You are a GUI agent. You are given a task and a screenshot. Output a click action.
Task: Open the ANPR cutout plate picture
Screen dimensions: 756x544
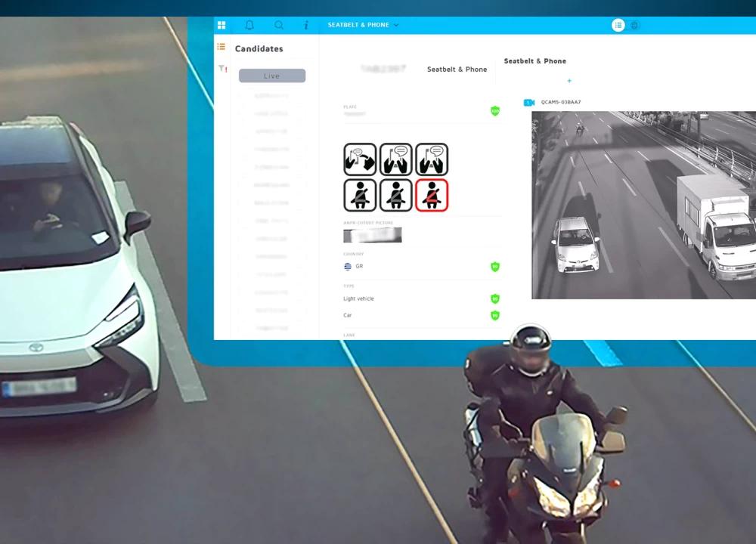point(372,235)
